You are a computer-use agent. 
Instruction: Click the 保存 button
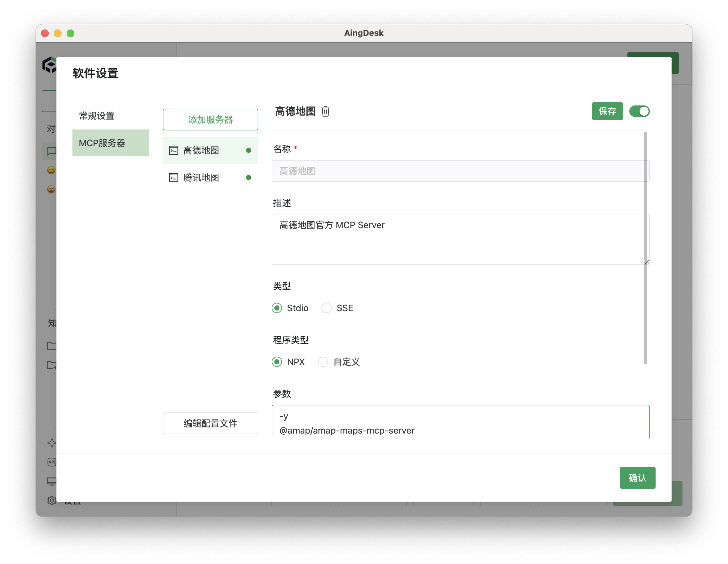pyautogui.click(x=607, y=111)
